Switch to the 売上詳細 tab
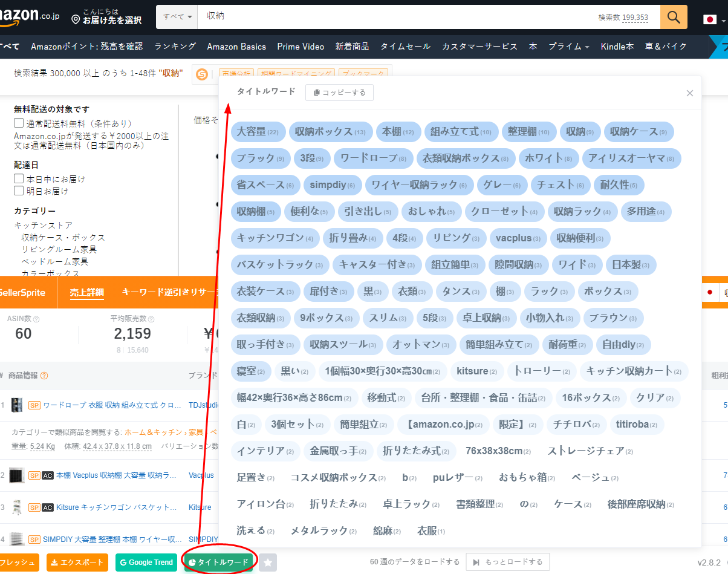The image size is (728, 574). coord(87,293)
